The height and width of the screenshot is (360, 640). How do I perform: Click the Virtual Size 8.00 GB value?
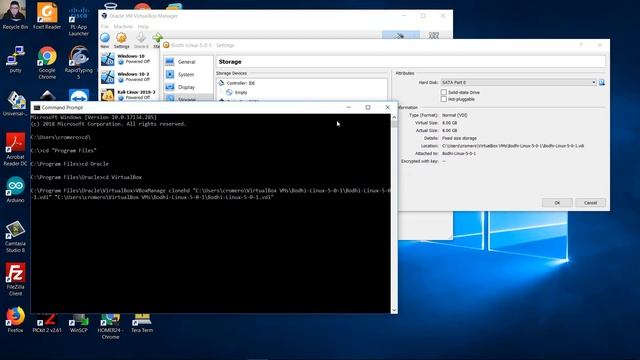click(449, 123)
